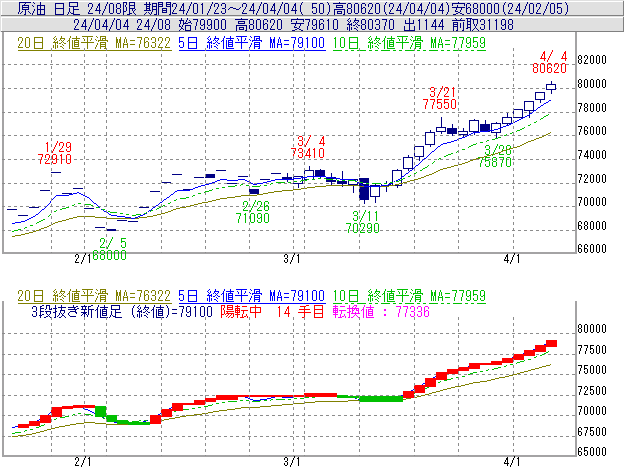Click the 高80620 value in the second header row
624x475 pixels.
point(259,25)
